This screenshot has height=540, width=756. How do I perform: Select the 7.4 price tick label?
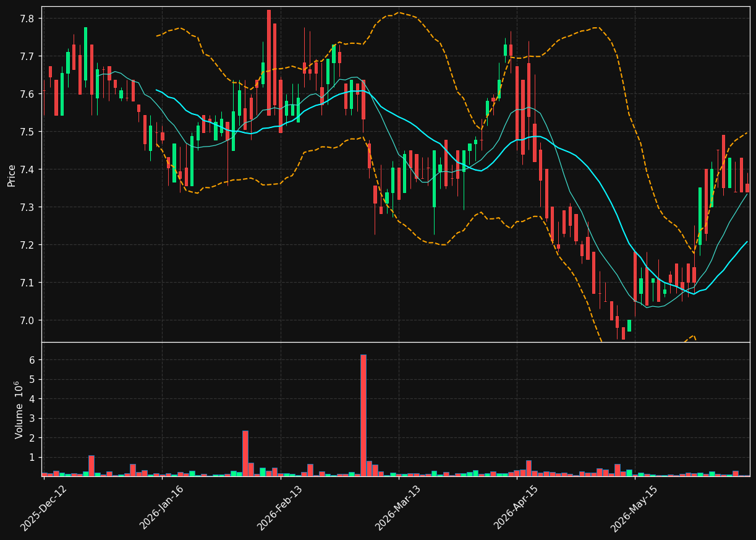coord(28,169)
